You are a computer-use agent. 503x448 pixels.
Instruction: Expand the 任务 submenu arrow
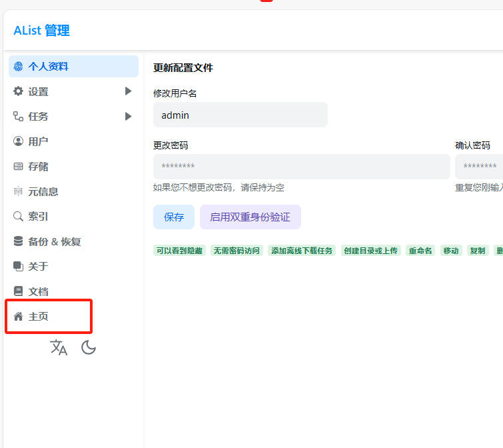tap(129, 116)
